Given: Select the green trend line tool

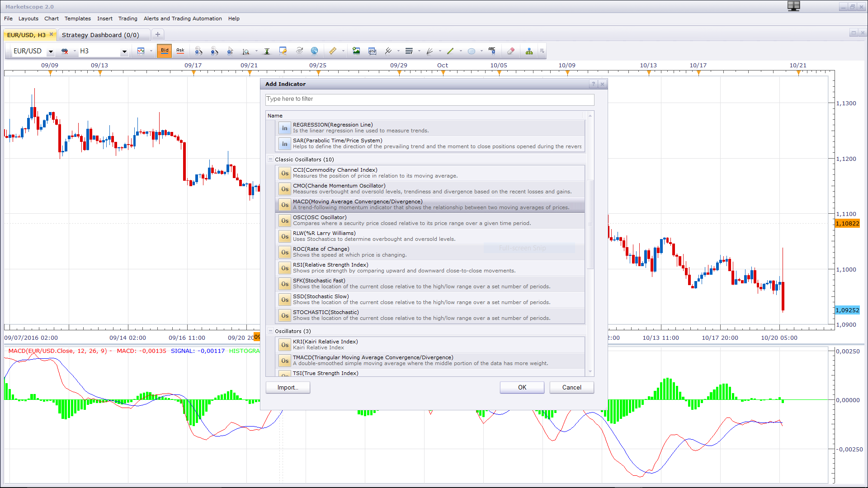Looking at the screenshot, I should (450, 51).
